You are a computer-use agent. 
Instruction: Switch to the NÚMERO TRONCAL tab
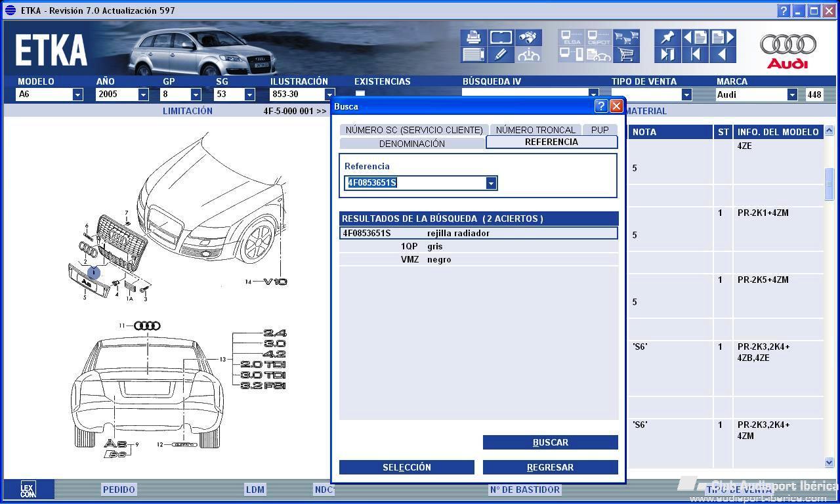[x=535, y=130]
